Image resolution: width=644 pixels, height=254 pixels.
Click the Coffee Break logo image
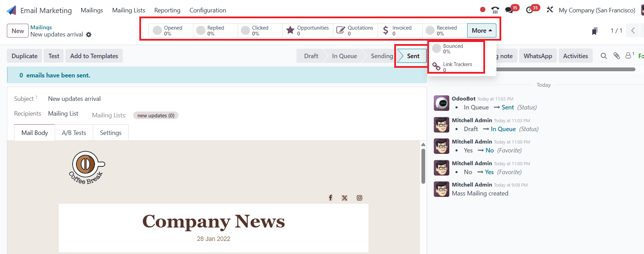pos(87,168)
